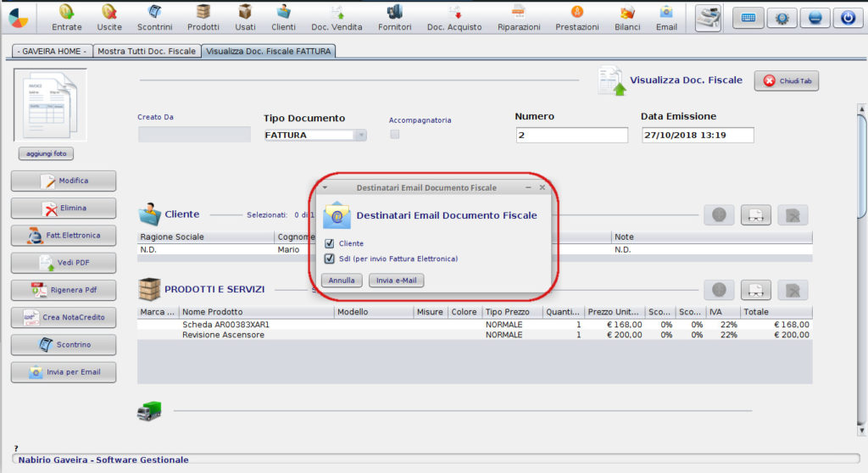The image size is (868, 473).
Task: Click the remove icon in Prodotti e Servizi
Action: 793,290
